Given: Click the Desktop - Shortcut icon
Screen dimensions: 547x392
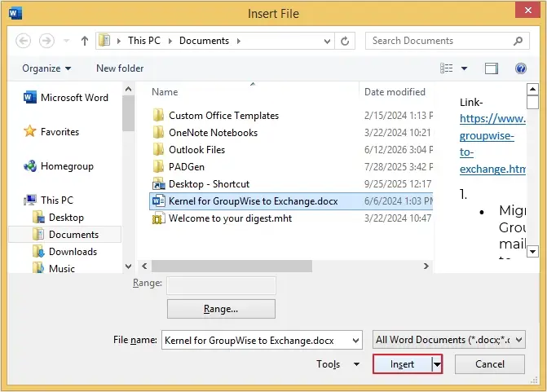Looking at the screenshot, I should (x=159, y=184).
